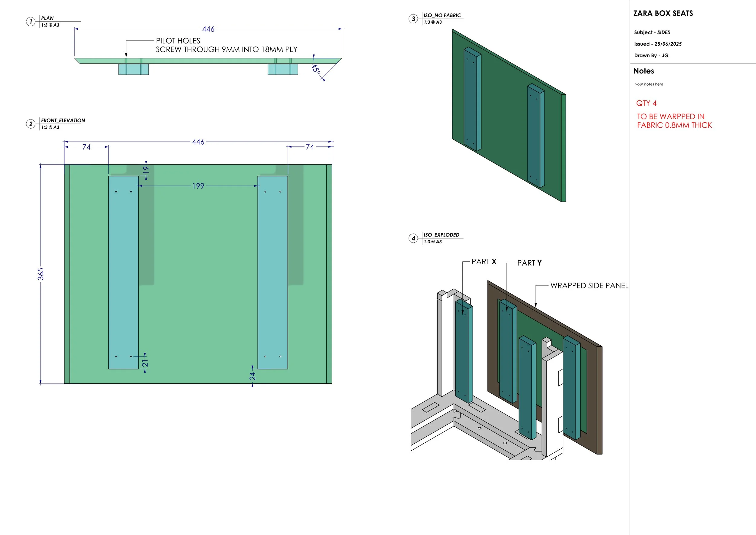This screenshot has width=756, height=535.
Task: Click the 199 spacing dimension
Action: pos(198,186)
